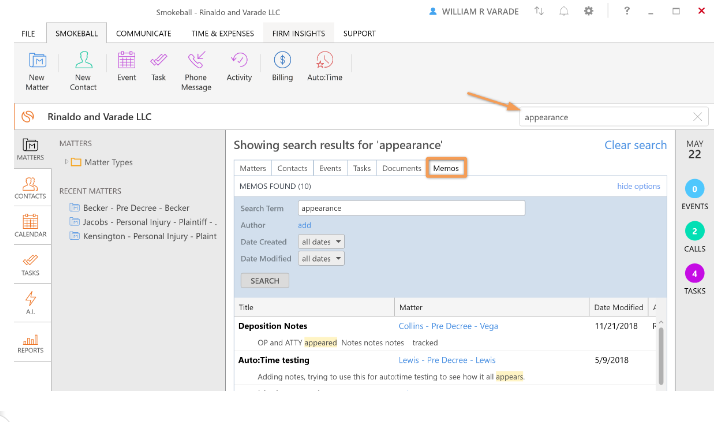Open settings gear in title bar
Image resolution: width=722 pixels, height=422 pixels.
[588, 11]
